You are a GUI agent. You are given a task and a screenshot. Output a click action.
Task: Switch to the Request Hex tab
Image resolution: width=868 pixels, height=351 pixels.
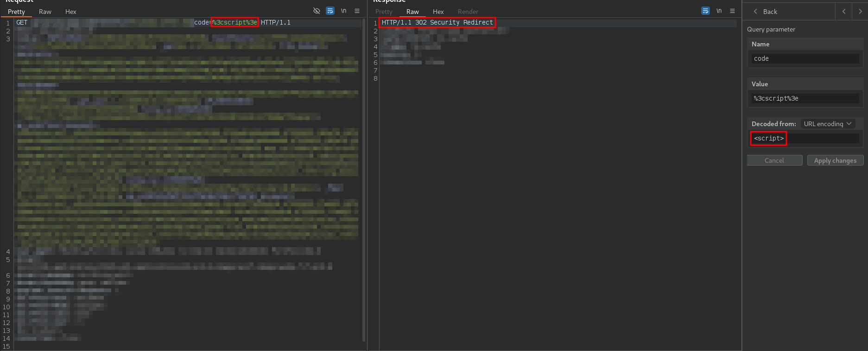pyautogui.click(x=71, y=12)
